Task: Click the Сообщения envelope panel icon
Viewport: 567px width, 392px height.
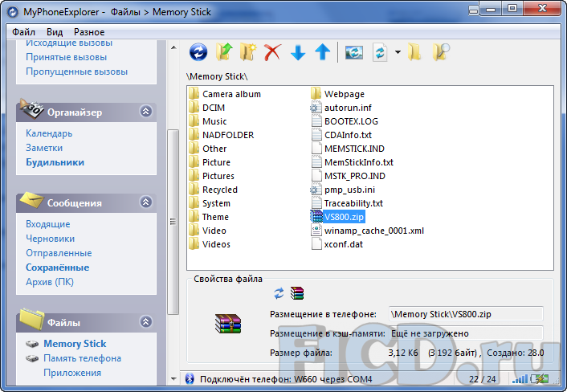Action: 31,200
